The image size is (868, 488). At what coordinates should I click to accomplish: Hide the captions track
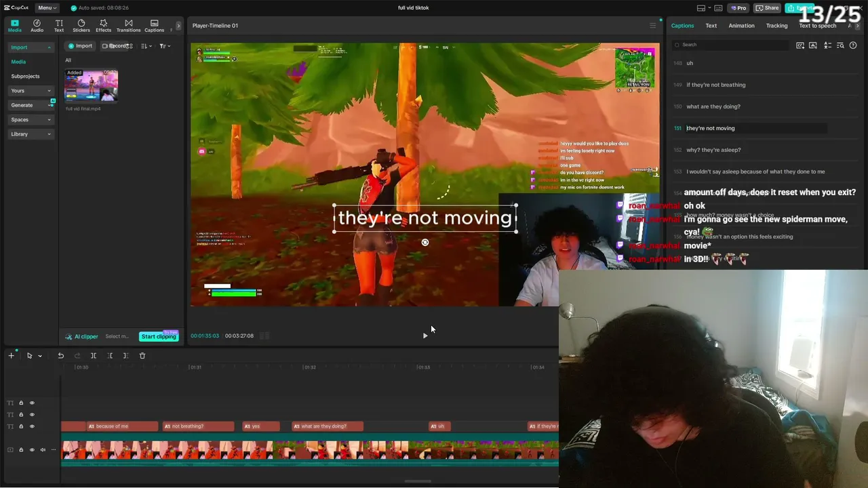[32, 426]
